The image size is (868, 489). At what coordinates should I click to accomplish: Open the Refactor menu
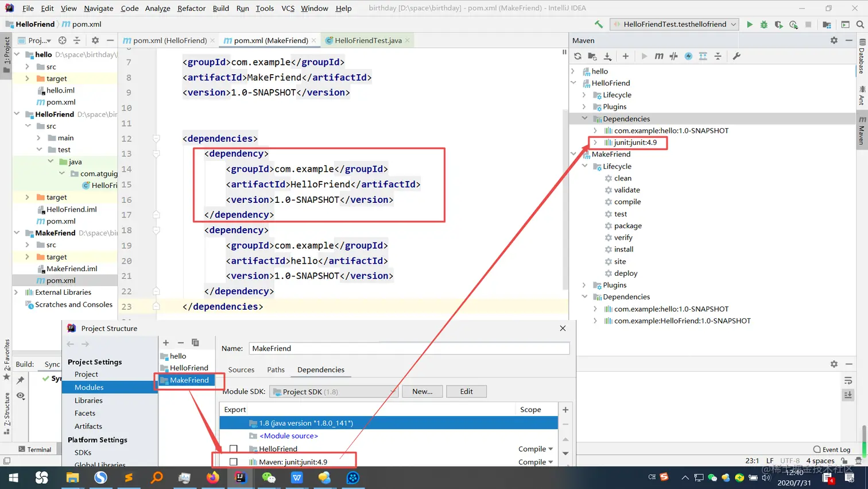(x=191, y=9)
